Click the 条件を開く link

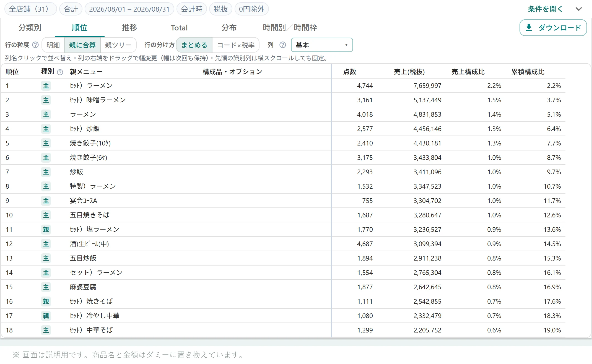pos(545,9)
